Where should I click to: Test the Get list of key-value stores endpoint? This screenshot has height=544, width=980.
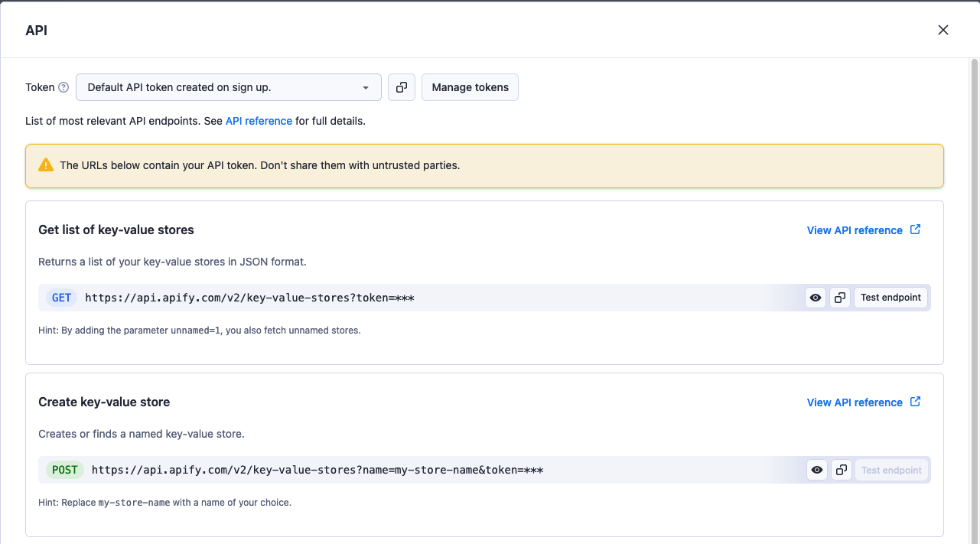[890, 298]
